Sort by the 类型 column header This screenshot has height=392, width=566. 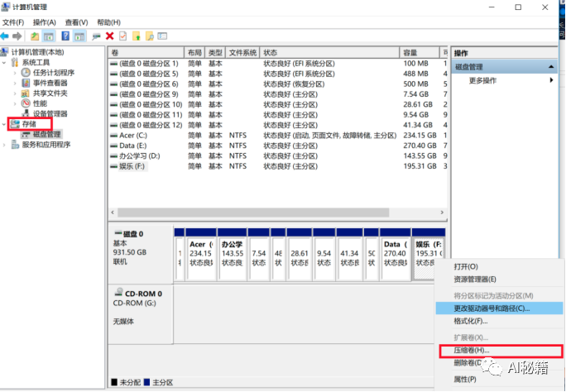(215, 53)
